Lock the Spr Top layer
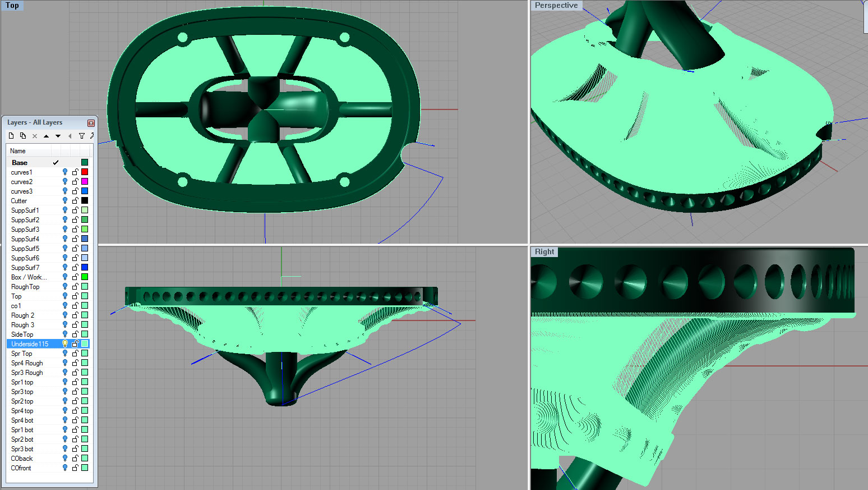Screen dimensions: 868x490 coord(75,354)
